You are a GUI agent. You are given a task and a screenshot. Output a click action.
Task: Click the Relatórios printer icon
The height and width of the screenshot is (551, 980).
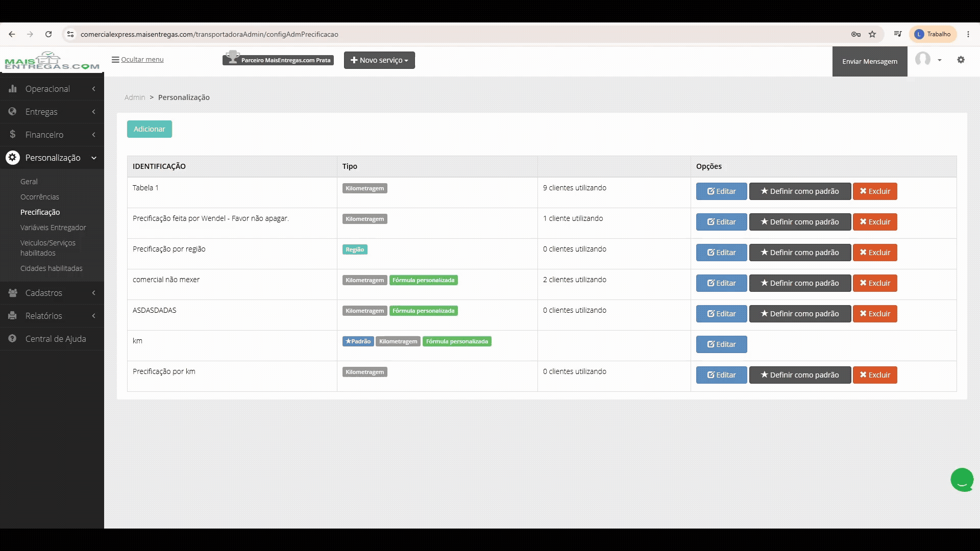(x=13, y=315)
